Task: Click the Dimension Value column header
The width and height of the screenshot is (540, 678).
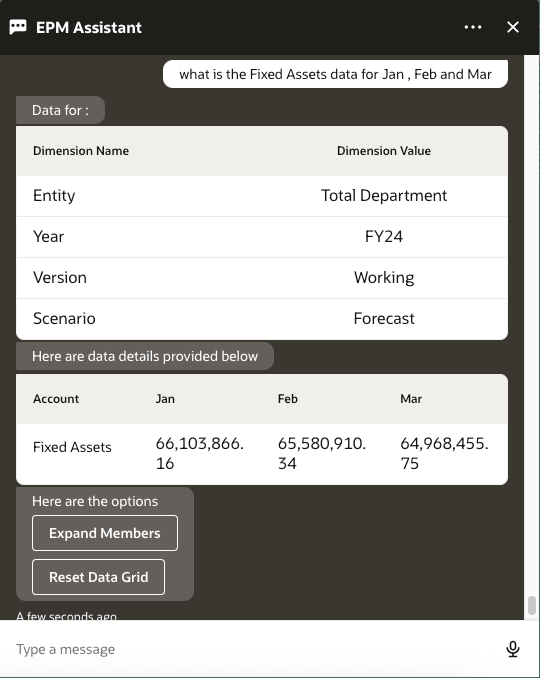Action: tap(384, 151)
